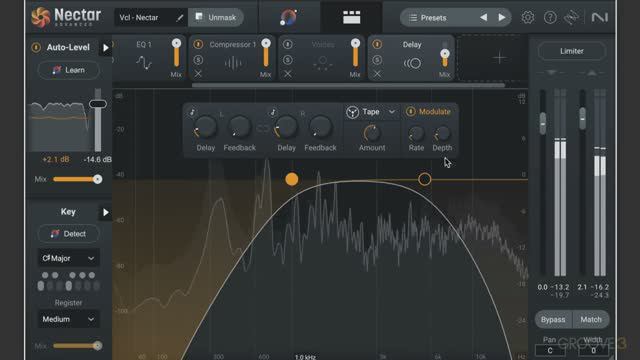Adjust EQ 1 Mix slider
Viewport: 640px width, 360px height.
[x=176, y=53]
